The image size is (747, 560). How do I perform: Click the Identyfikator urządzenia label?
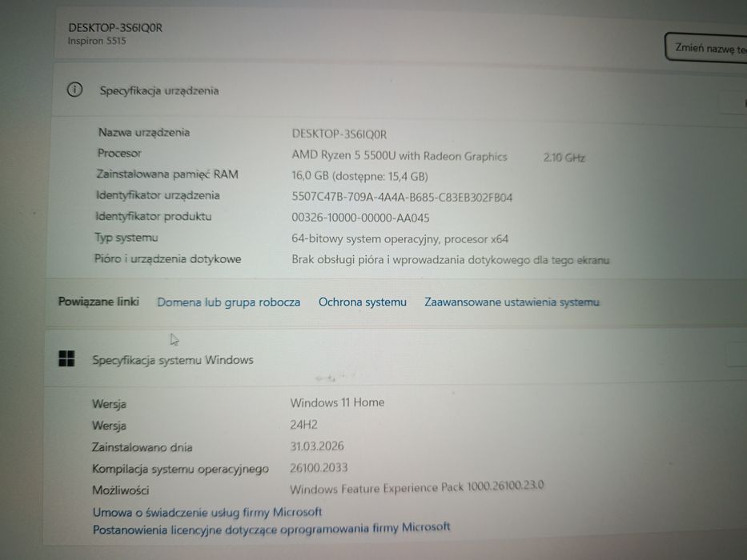point(158,195)
